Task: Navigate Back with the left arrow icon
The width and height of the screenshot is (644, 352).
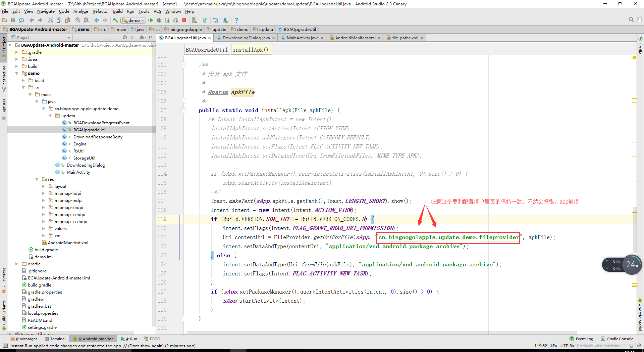Action: pos(97,20)
